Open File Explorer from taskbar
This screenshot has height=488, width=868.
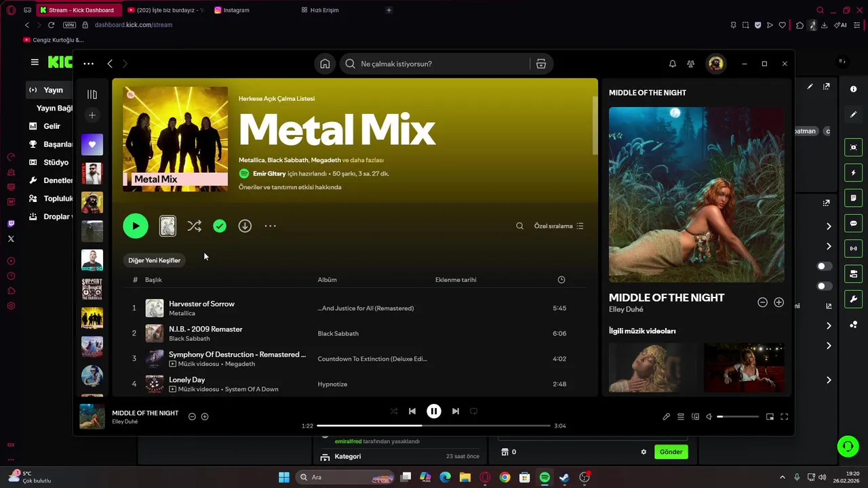point(465,477)
